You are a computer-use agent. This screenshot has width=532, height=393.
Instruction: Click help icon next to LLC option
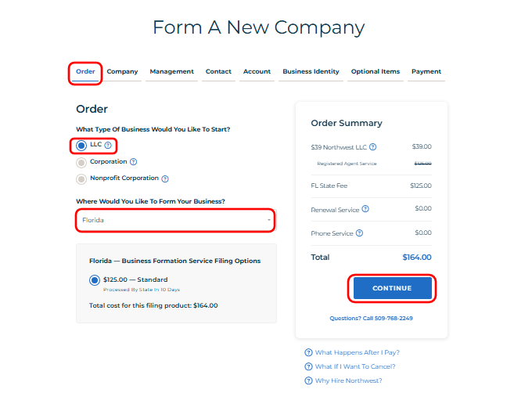(x=108, y=145)
